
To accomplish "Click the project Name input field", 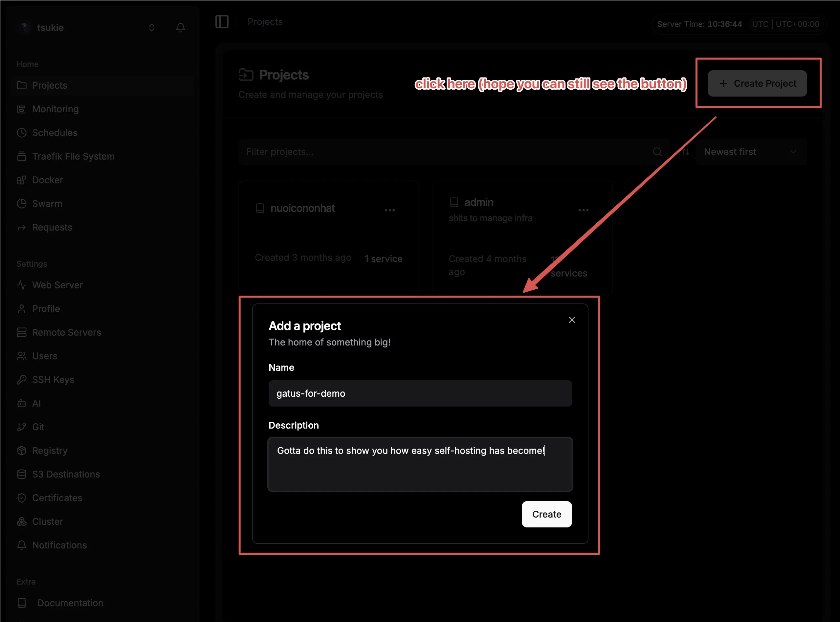I will point(420,393).
